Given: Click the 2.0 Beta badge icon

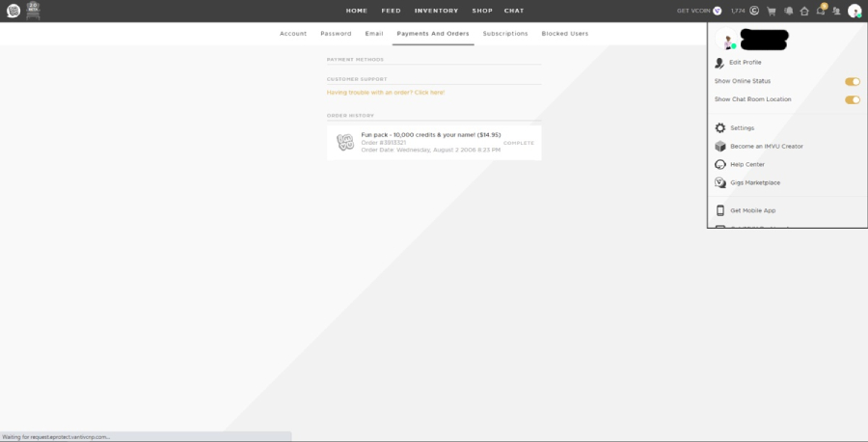Looking at the screenshot, I should click(x=33, y=11).
